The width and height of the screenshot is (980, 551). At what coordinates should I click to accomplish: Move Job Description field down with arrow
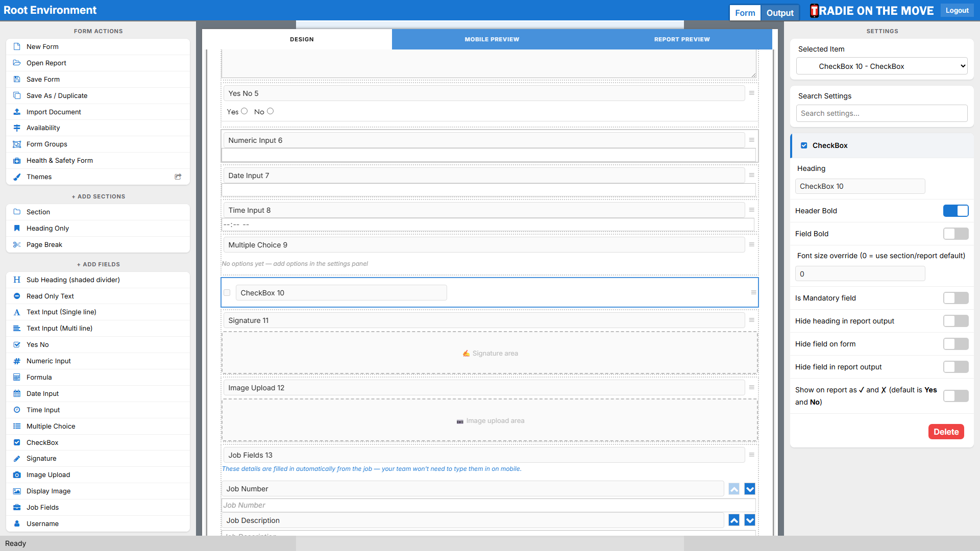coord(749,520)
